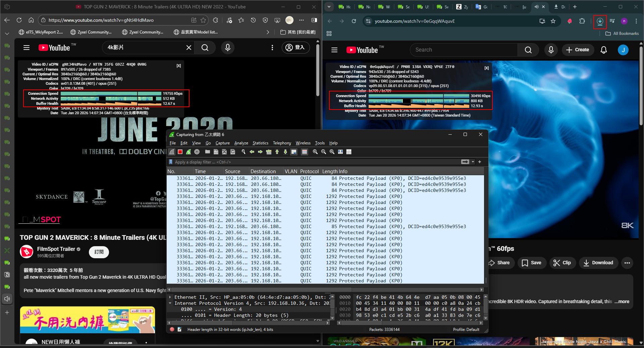Open Wireshark Statistics menu
This screenshot has height=348, width=644.
click(x=261, y=143)
